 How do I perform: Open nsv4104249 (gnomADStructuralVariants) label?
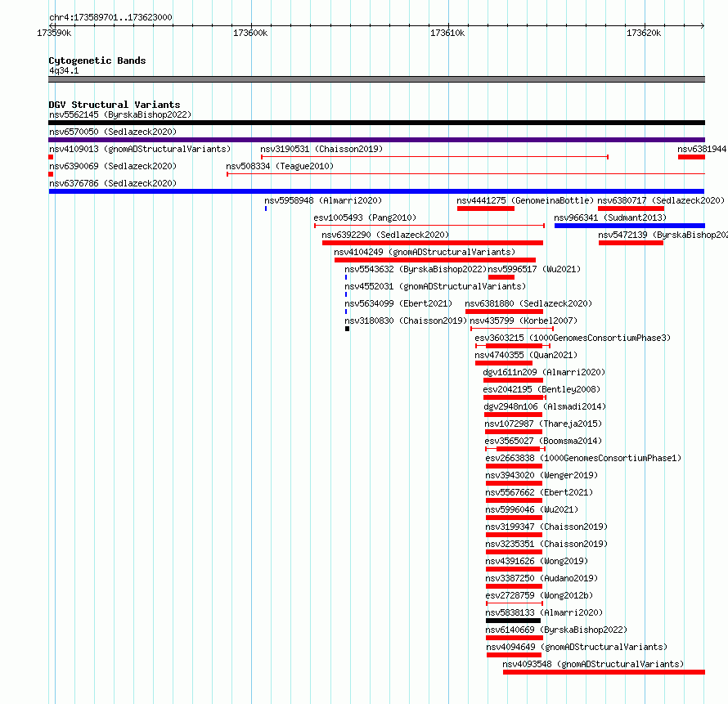(425, 252)
